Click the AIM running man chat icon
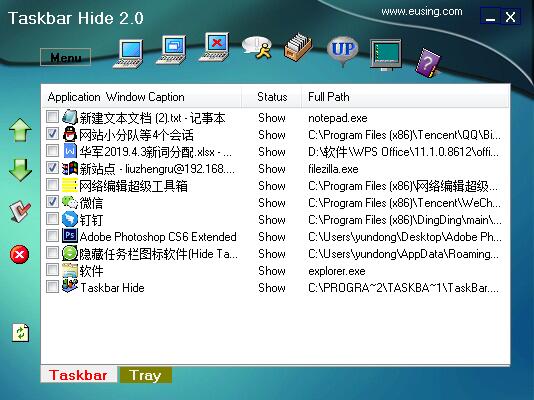Image resolution: width=534 pixels, height=400 pixels. [x=257, y=47]
